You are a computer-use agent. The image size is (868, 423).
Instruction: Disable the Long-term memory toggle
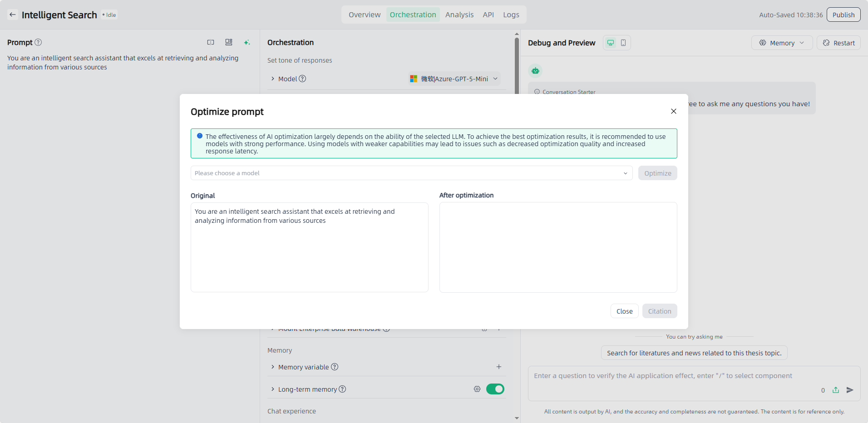click(495, 389)
